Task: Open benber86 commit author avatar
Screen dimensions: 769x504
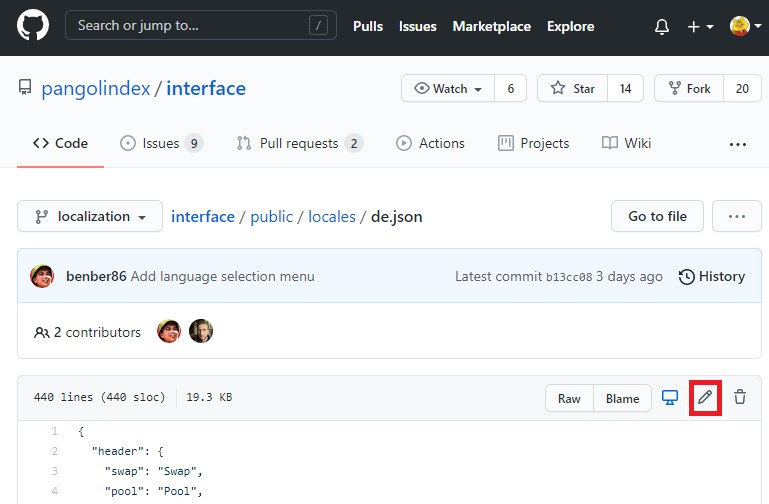Action: [42, 276]
